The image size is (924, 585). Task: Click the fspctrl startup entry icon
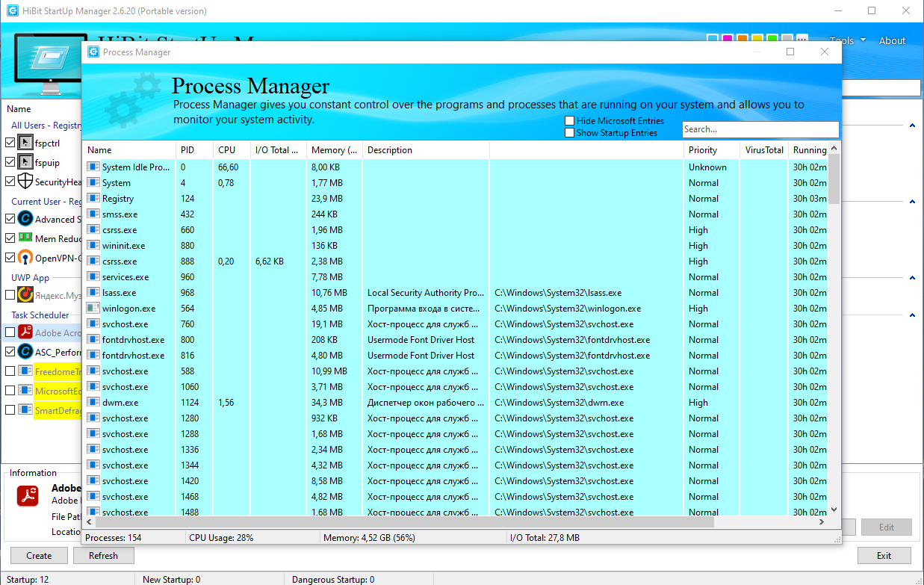point(25,143)
